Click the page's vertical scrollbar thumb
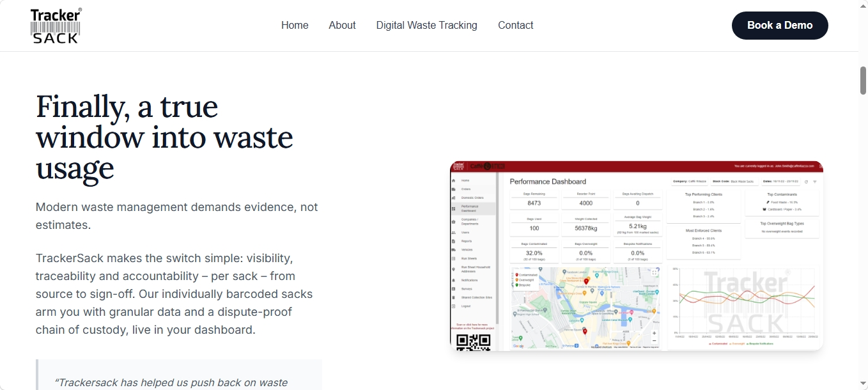Image resolution: width=868 pixels, height=390 pixels. pos(863,81)
